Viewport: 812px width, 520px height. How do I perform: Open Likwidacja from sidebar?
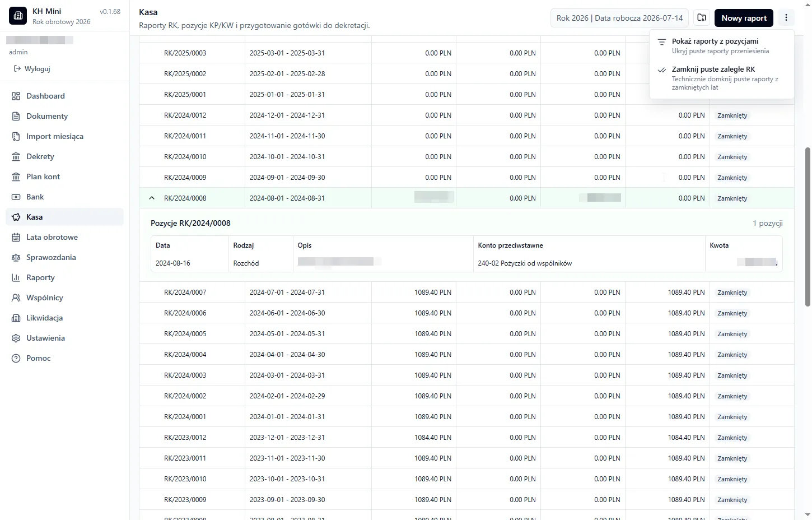64,318
